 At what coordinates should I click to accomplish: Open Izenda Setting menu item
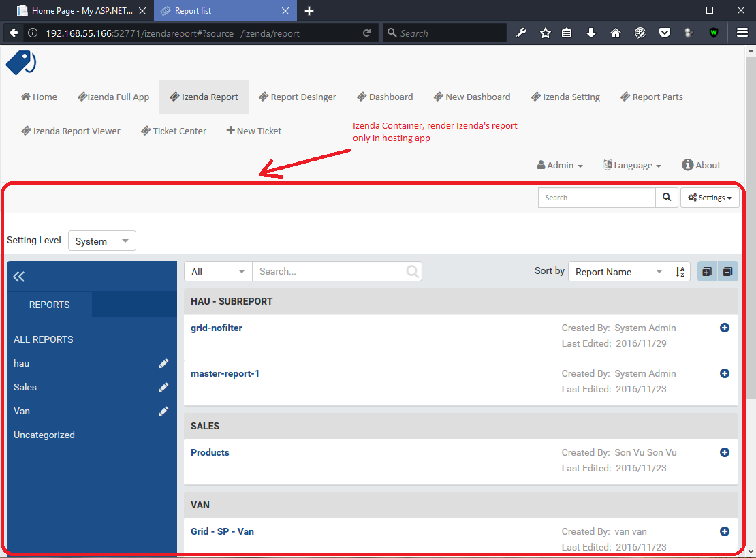coord(565,97)
